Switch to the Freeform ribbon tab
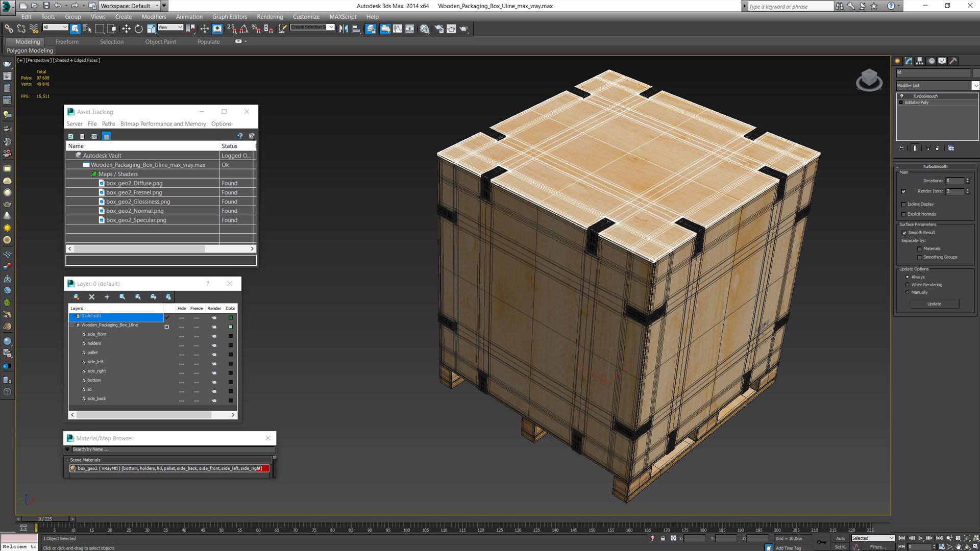The image size is (980, 551). (67, 42)
